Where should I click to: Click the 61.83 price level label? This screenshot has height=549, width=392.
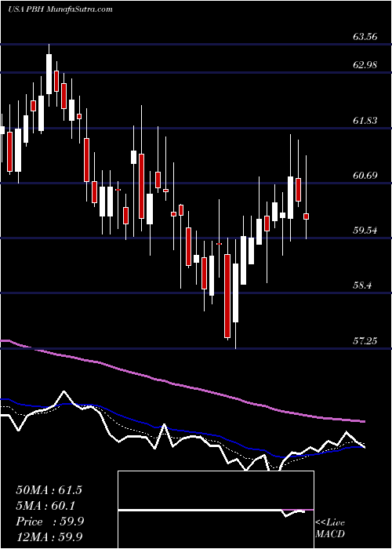coord(365,121)
